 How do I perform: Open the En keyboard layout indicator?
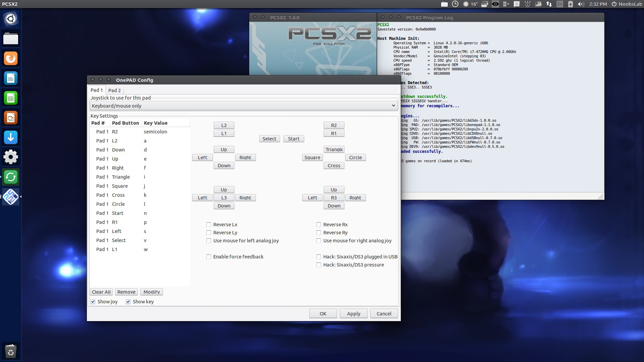pyautogui.click(x=560, y=4)
